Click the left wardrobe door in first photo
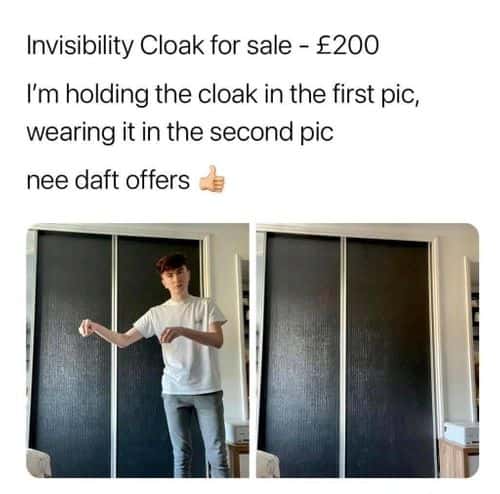The height and width of the screenshot is (494, 500). (x=72, y=353)
